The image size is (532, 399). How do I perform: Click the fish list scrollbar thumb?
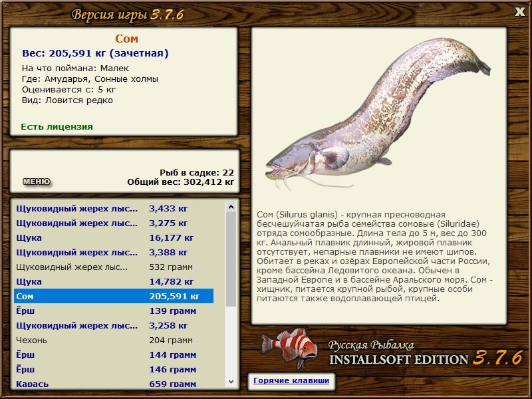pyautogui.click(x=231, y=259)
